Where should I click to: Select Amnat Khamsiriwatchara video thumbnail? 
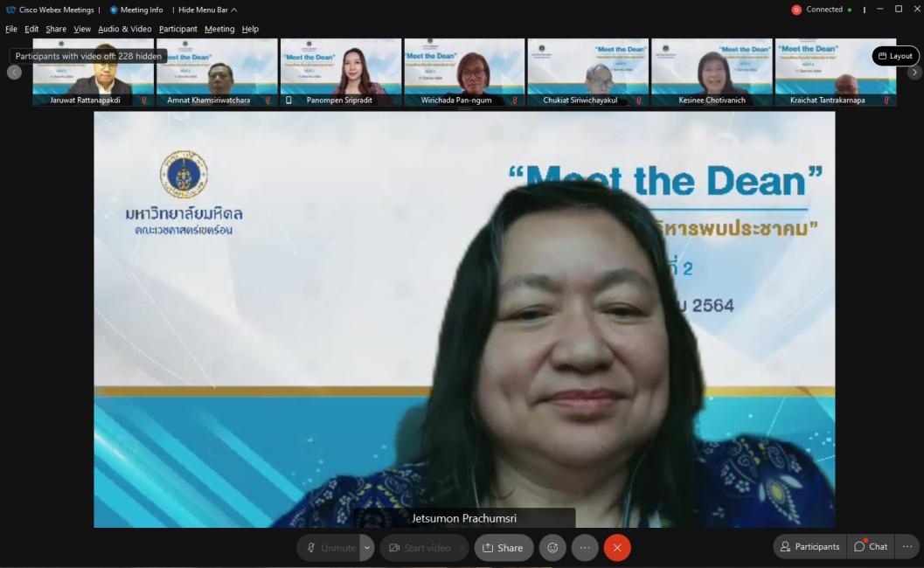(217, 72)
